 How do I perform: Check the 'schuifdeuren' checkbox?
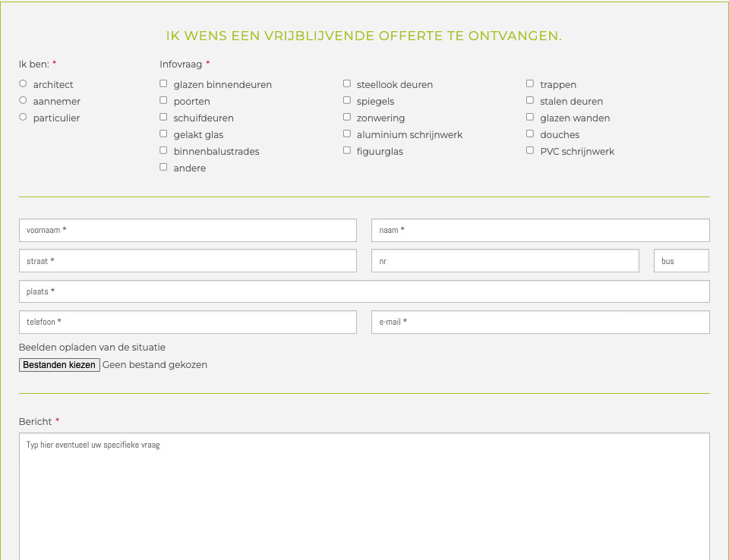coord(163,116)
